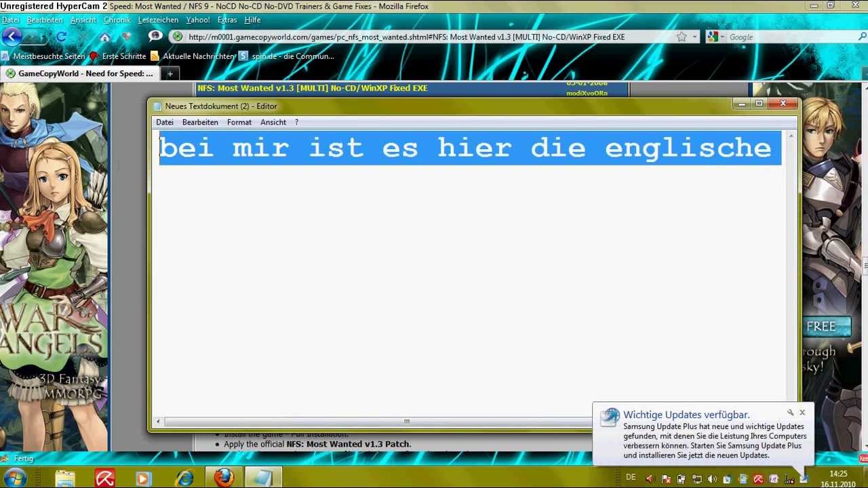Image resolution: width=868 pixels, height=488 pixels.
Task: Open the Editor ? help menu
Action: click(296, 122)
